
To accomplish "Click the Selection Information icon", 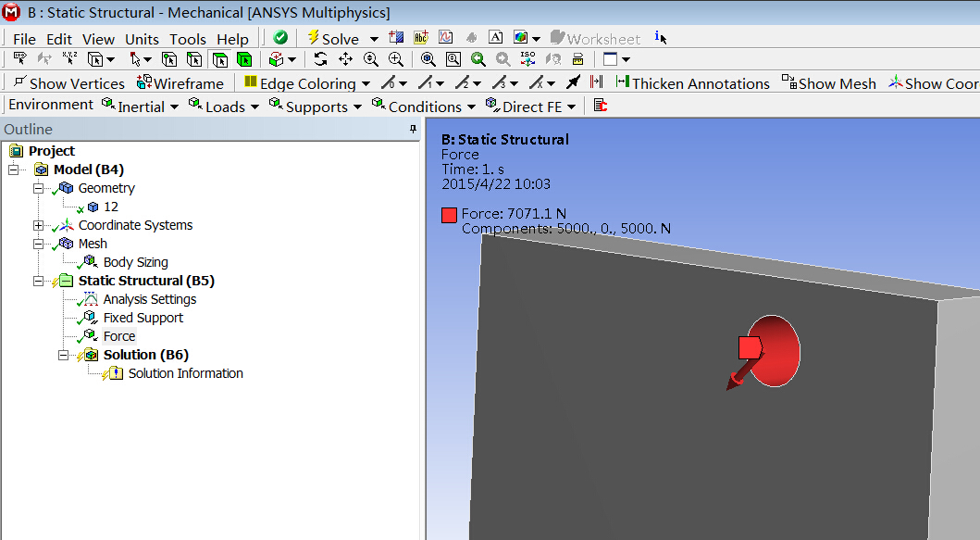I will 661,38.
